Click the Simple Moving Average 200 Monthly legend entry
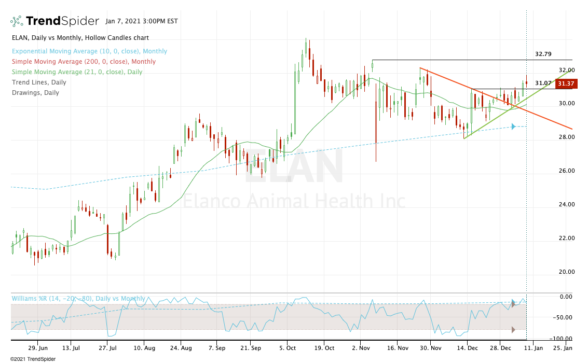 click(x=84, y=61)
